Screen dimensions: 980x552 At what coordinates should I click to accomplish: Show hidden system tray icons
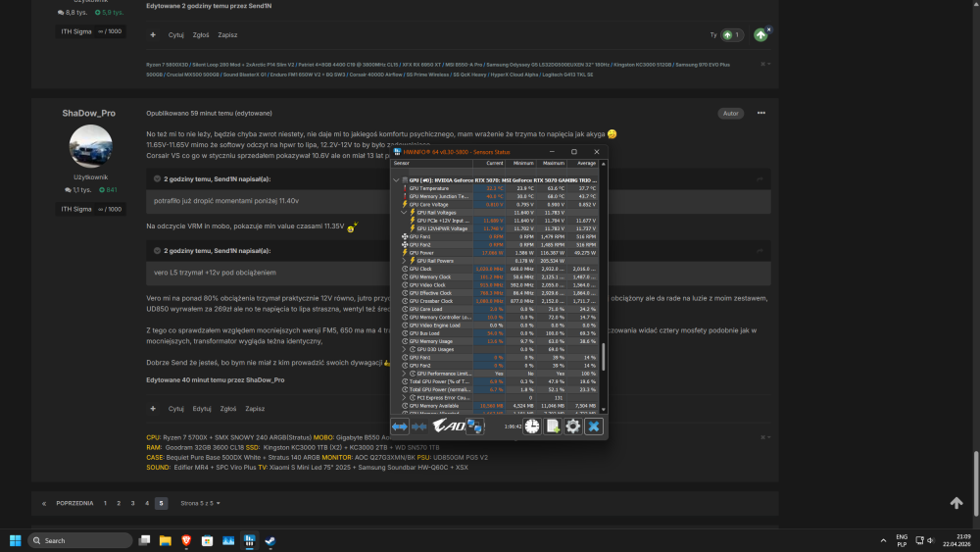pos(883,541)
